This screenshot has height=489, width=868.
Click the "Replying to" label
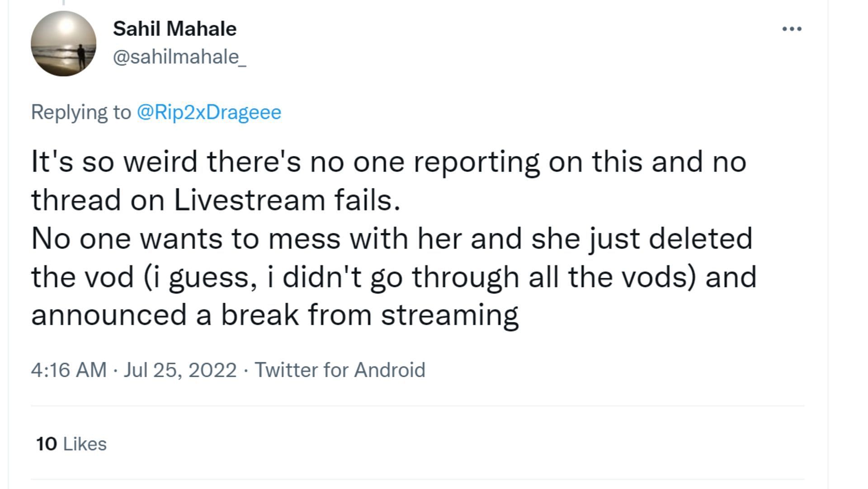[81, 112]
